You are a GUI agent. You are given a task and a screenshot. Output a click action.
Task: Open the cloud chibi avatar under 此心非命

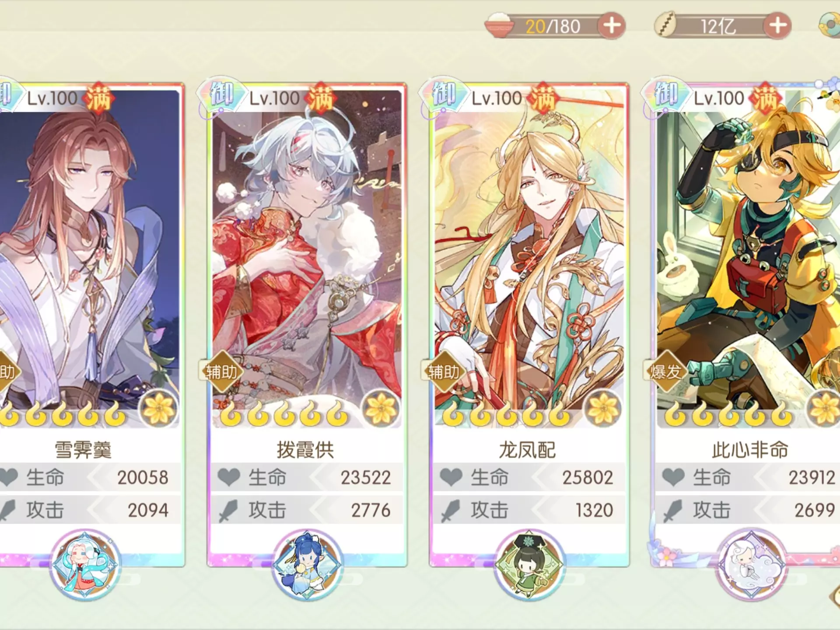pos(752,564)
